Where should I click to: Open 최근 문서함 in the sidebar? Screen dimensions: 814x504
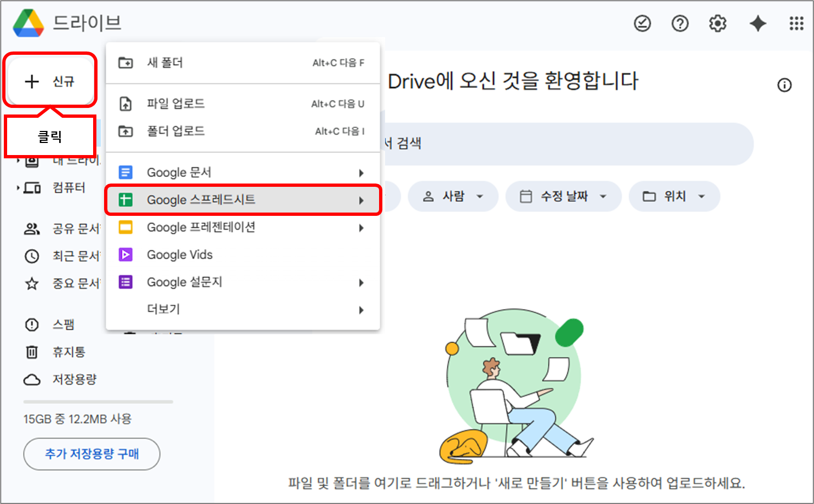76,256
